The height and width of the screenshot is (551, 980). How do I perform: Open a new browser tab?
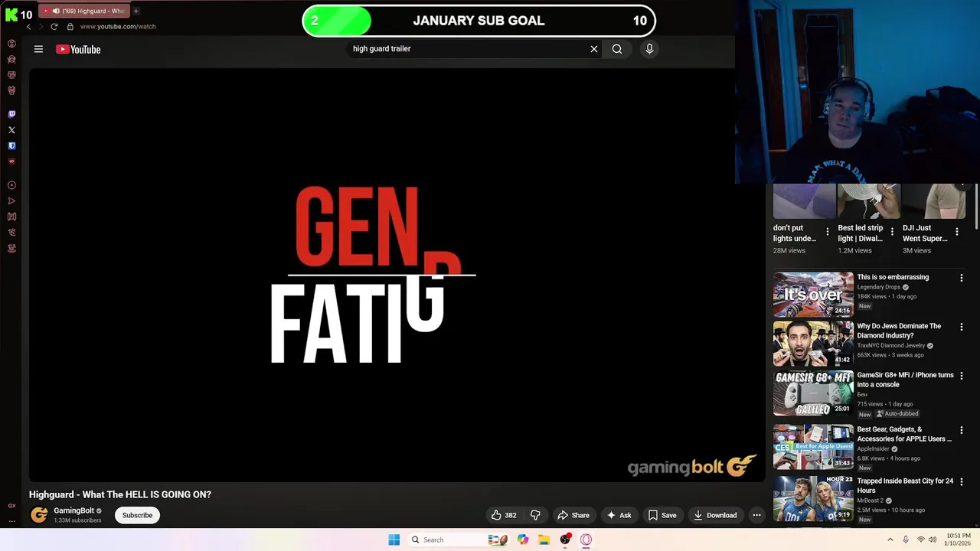coord(136,11)
